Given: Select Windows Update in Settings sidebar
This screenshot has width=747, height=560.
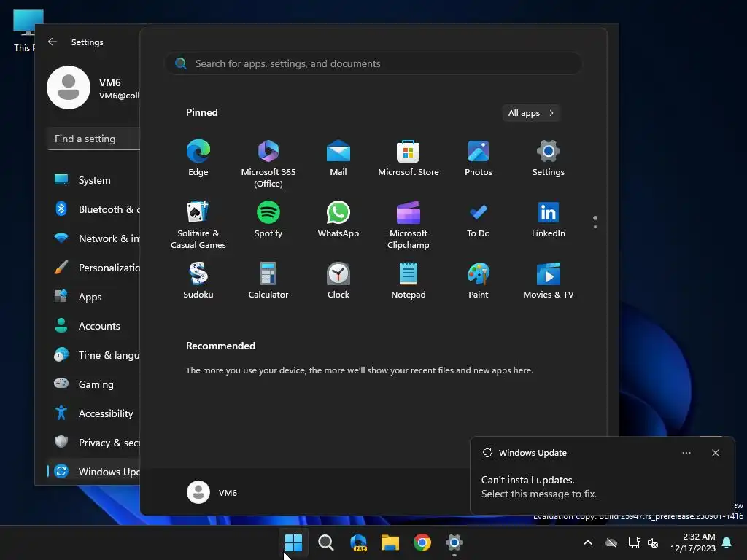Looking at the screenshot, I should (x=93, y=472).
